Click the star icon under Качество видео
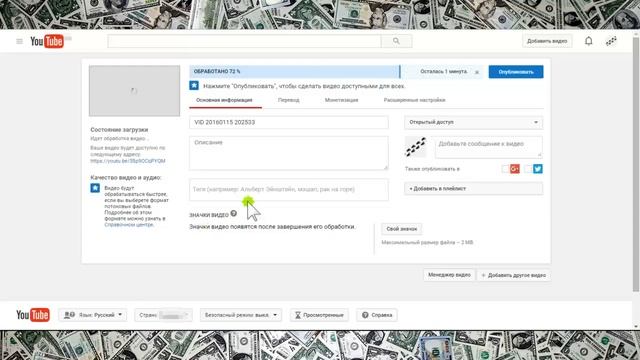The height and width of the screenshot is (360, 640). pyautogui.click(x=95, y=188)
